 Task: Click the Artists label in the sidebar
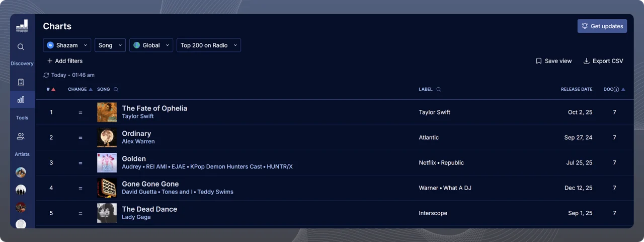click(x=22, y=154)
